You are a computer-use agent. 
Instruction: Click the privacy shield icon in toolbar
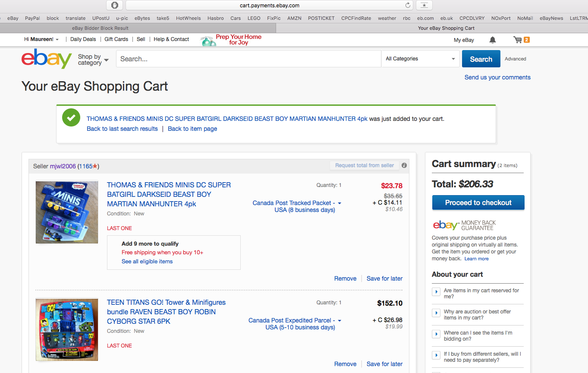(x=115, y=6)
